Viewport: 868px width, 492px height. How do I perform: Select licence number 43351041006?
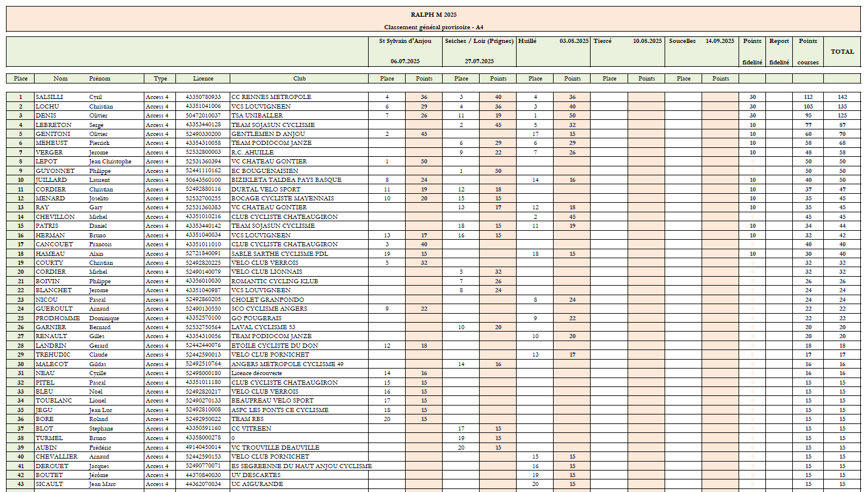[x=203, y=106]
